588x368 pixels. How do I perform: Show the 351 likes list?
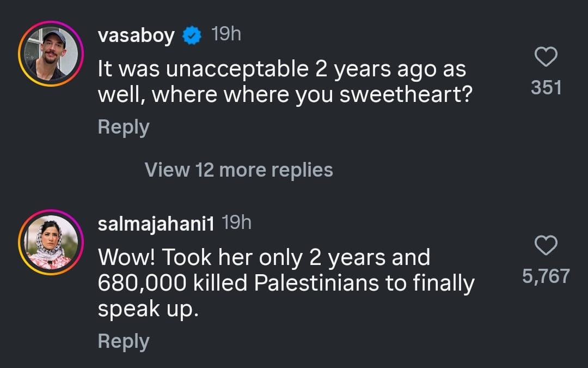pyautogui.click(x=546, y=87)
